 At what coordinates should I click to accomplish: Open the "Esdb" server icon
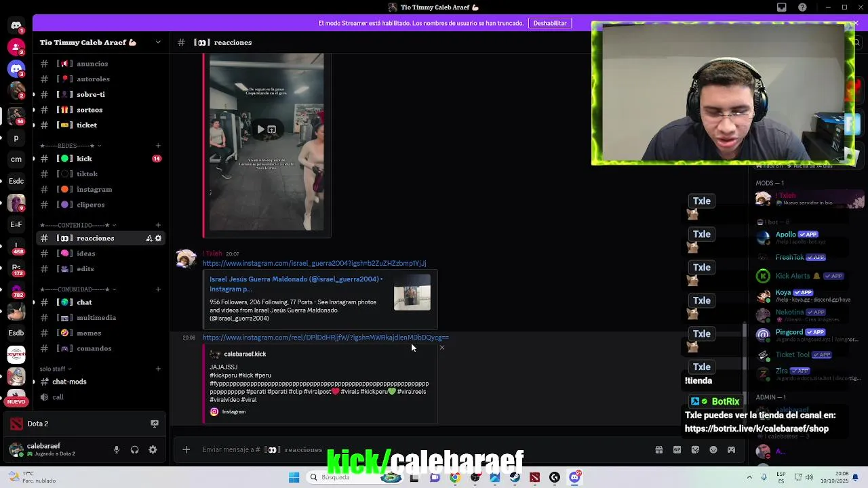pyautogui.click(x=16, y=333)
